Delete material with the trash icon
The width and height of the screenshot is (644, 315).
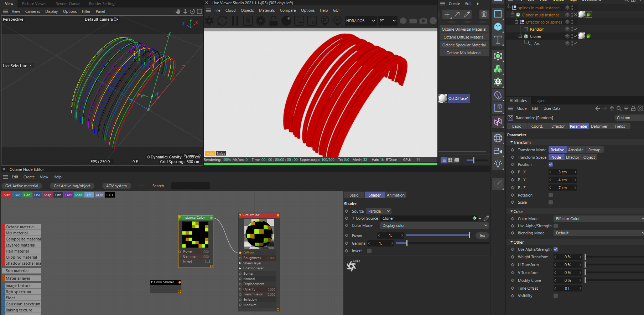click(484, 14)
